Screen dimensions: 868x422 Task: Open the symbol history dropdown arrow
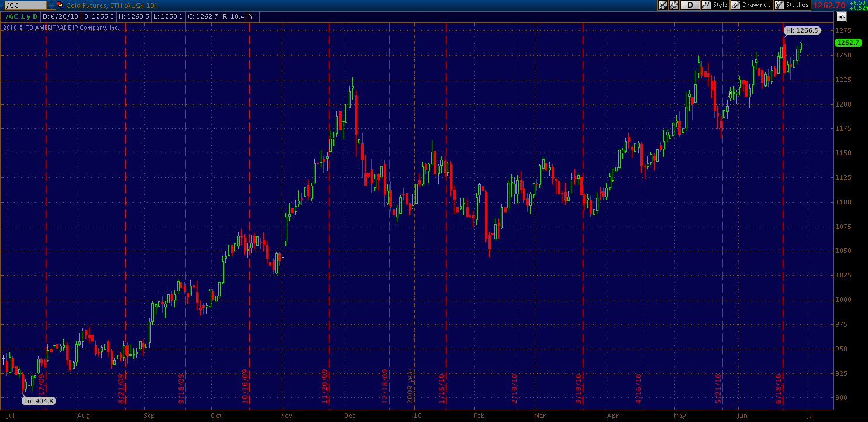51,5
